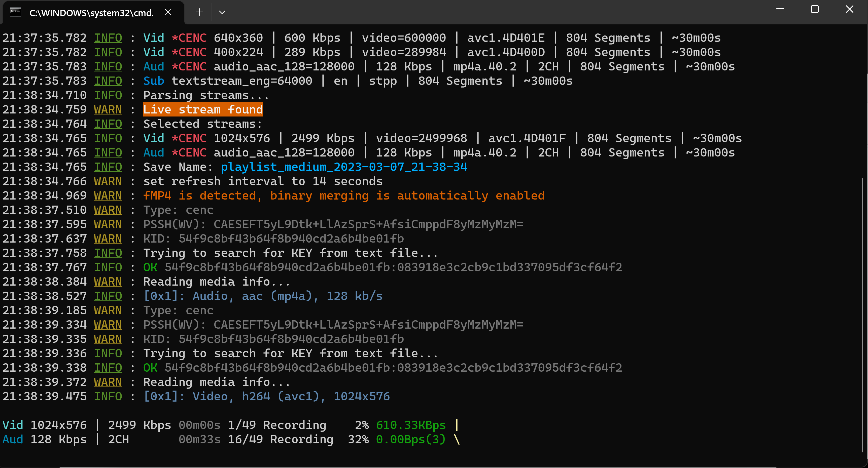Click the highlighted "Live stream found" warning

(203, 110)
